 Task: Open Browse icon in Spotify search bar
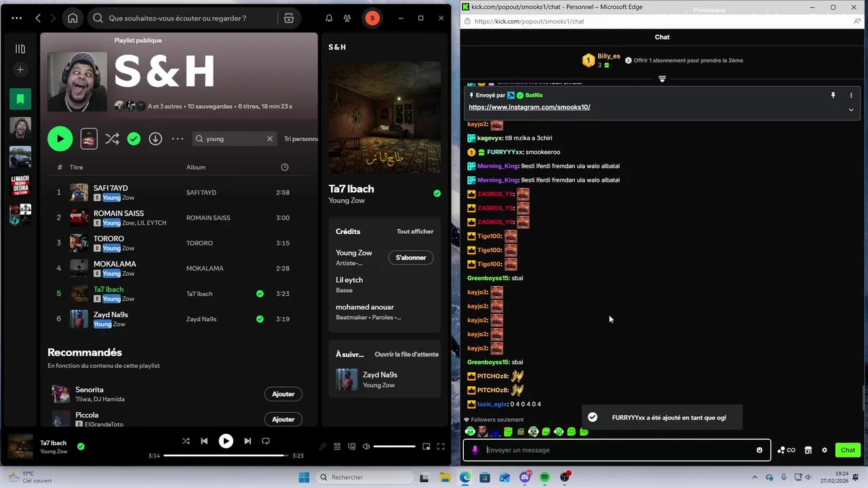pos(289,18)
